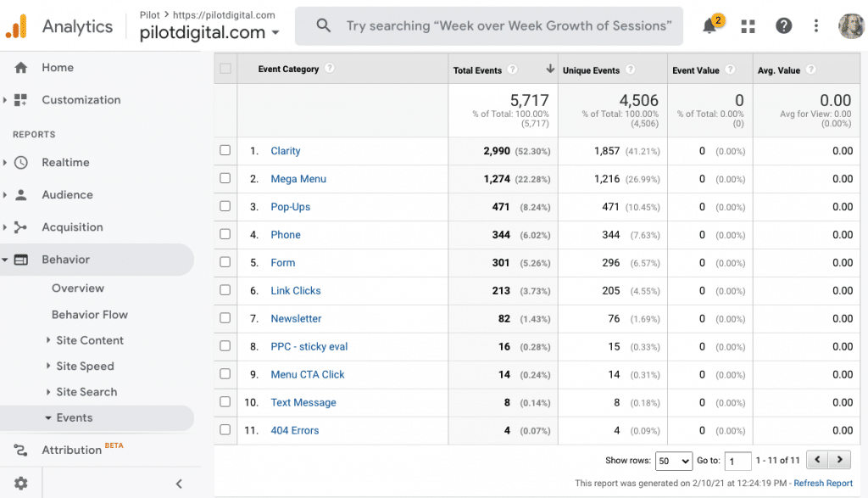Open the apps grid icon
This screenshot has height=498, width=868.
coord(748,26)
